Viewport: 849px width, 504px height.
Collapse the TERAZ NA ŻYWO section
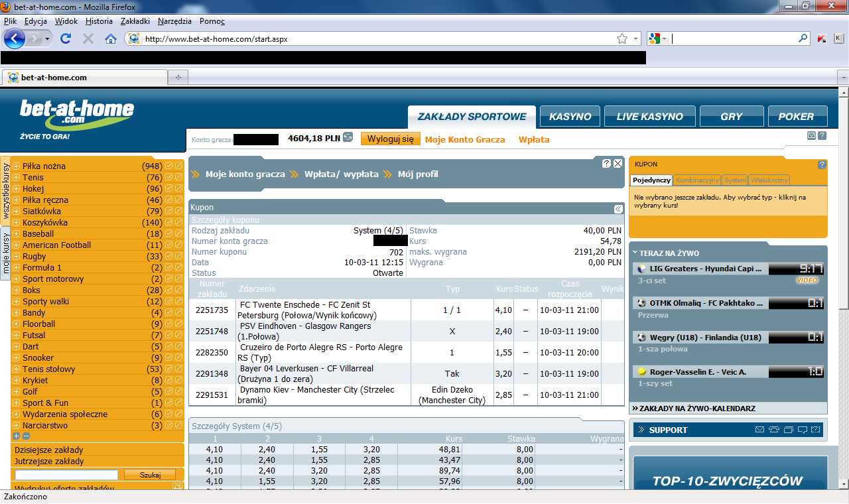(x=635, y=253)
